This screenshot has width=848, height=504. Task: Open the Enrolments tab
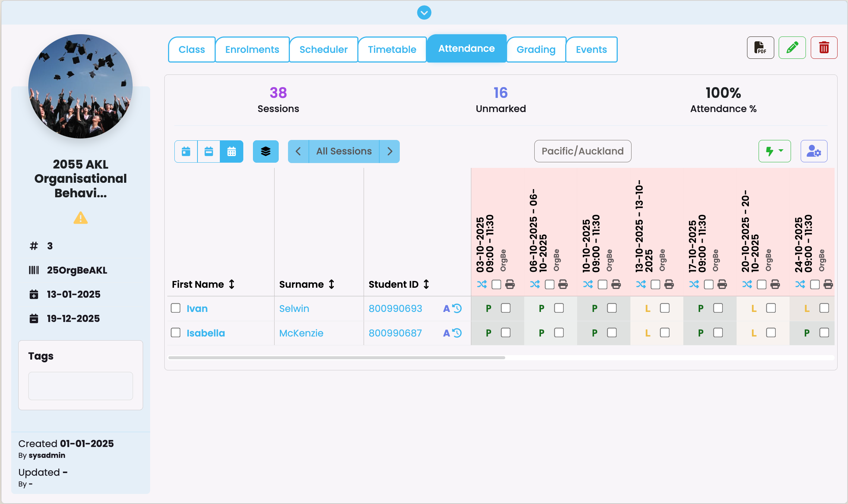tap(252, 50)
